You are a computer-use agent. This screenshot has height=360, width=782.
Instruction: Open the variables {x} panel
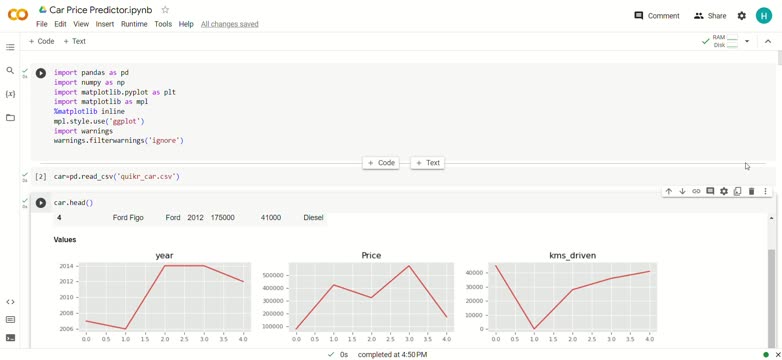point(10,94)
